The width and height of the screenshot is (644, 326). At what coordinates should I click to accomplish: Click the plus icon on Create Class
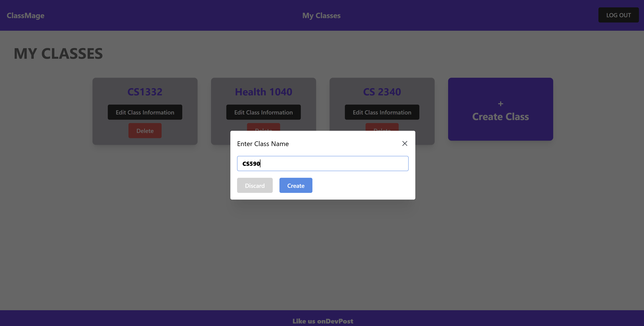(500, 104)
